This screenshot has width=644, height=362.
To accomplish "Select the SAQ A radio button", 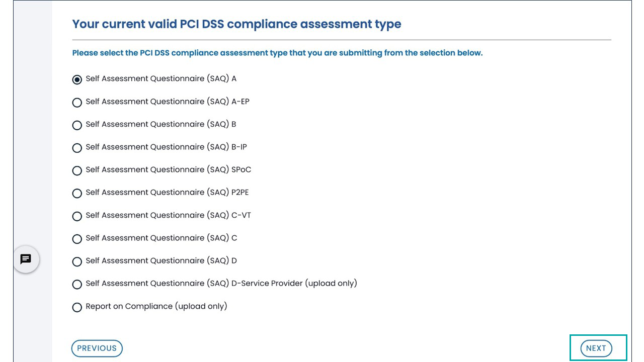I will tap(77, 79).
